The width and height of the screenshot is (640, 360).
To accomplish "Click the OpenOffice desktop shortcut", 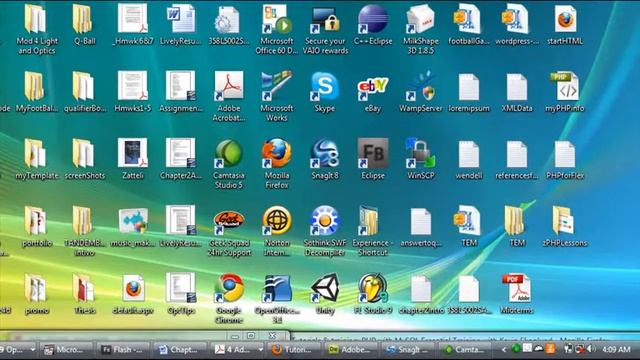I will pyautogui.click(x=277, y=289).
